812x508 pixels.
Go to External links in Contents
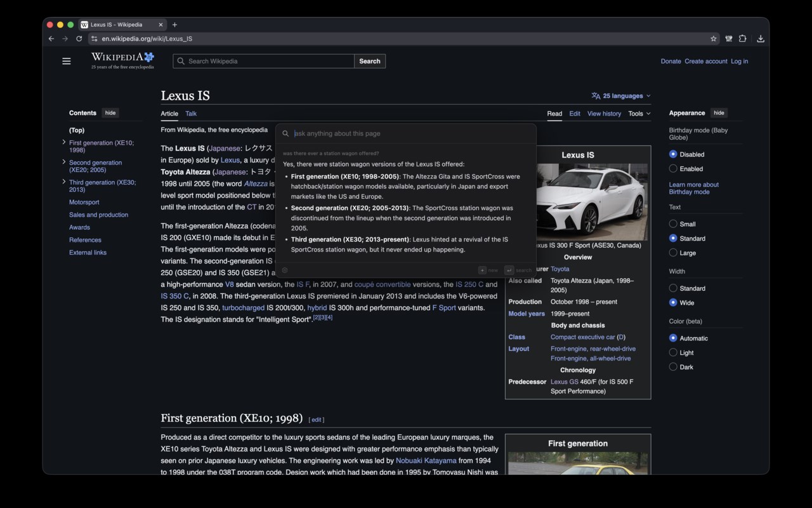[x=88, y=253]
